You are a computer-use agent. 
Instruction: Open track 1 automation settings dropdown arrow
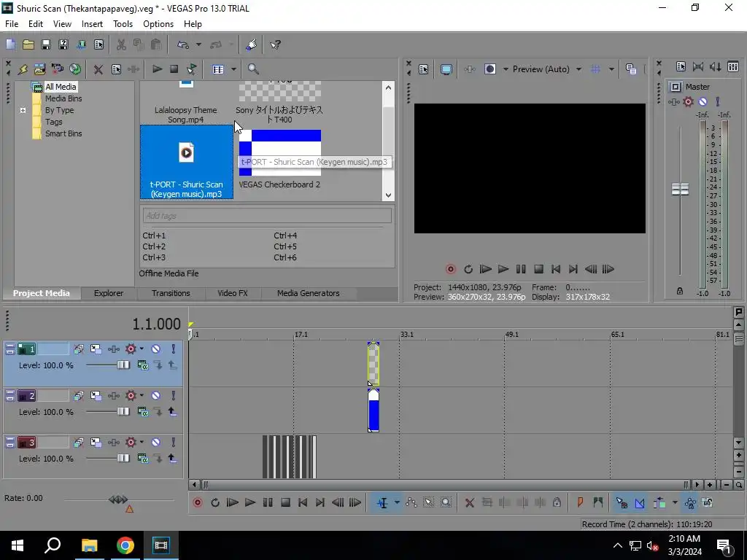[x=142, y=349]
